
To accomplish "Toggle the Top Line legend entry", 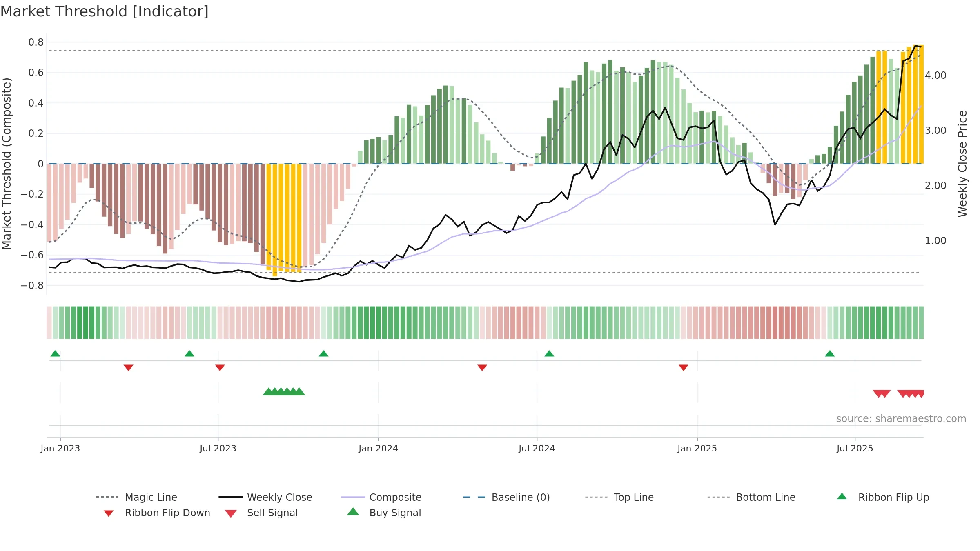I will [x=619, y=497].
